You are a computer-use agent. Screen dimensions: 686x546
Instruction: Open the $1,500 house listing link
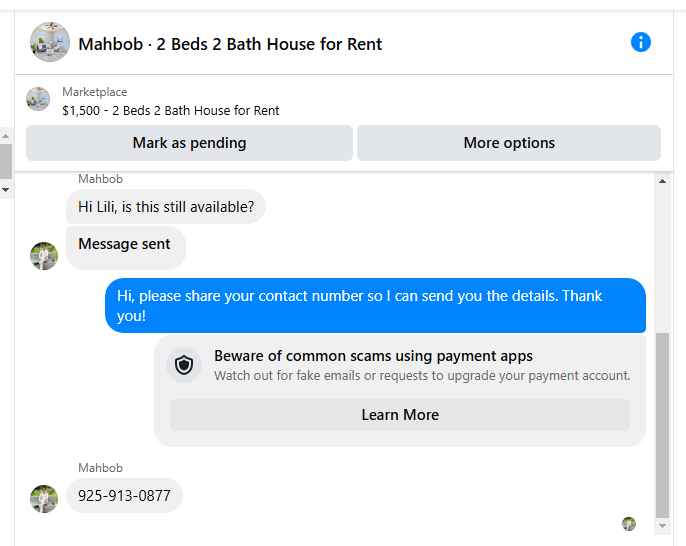171,110
